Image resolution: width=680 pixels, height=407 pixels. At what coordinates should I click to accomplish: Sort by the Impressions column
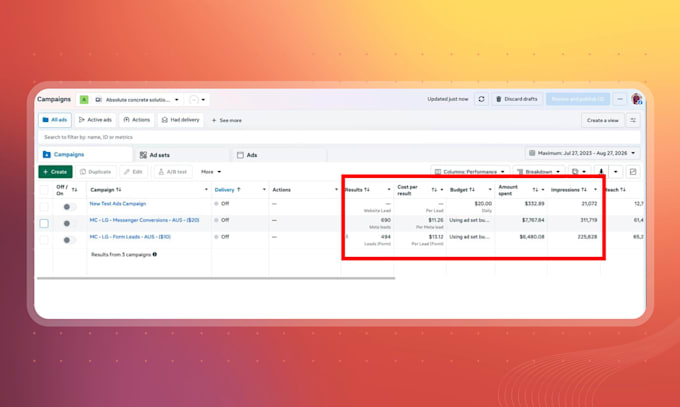click(569, 190)
